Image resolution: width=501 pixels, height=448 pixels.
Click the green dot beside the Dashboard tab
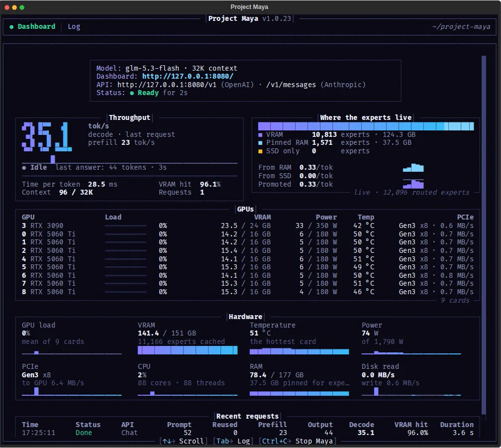coord(11,27)
